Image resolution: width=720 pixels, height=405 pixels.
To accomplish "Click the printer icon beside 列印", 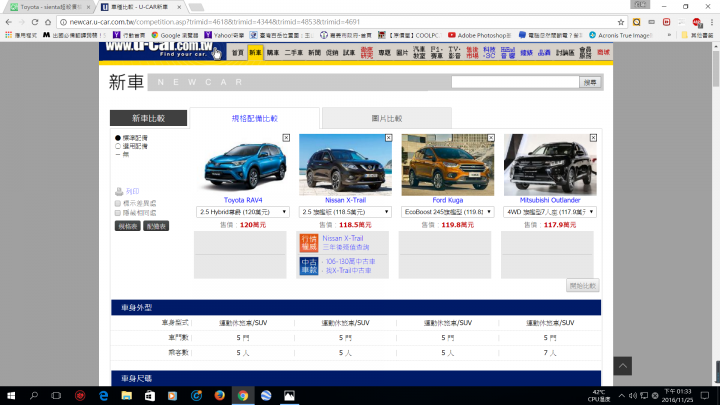I will click(119, 191).
